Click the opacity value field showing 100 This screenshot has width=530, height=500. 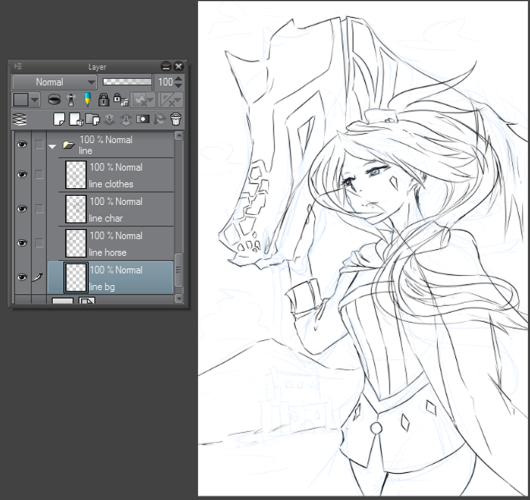(x=165, y=82)
